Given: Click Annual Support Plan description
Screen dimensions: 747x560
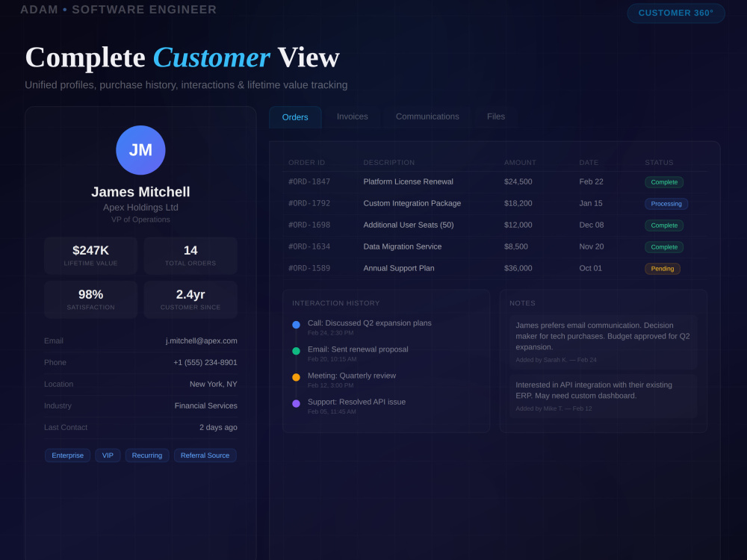Looking at the screenshot, I should 399,268.
